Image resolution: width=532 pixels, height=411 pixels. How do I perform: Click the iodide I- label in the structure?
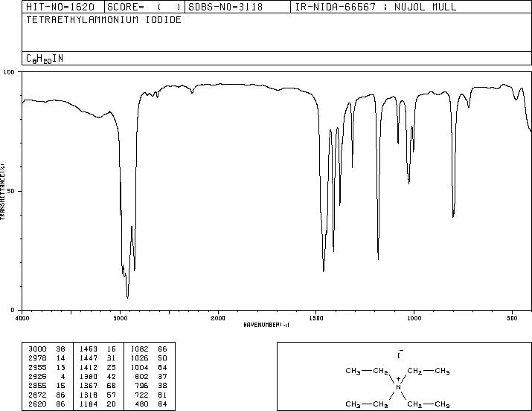400,354
